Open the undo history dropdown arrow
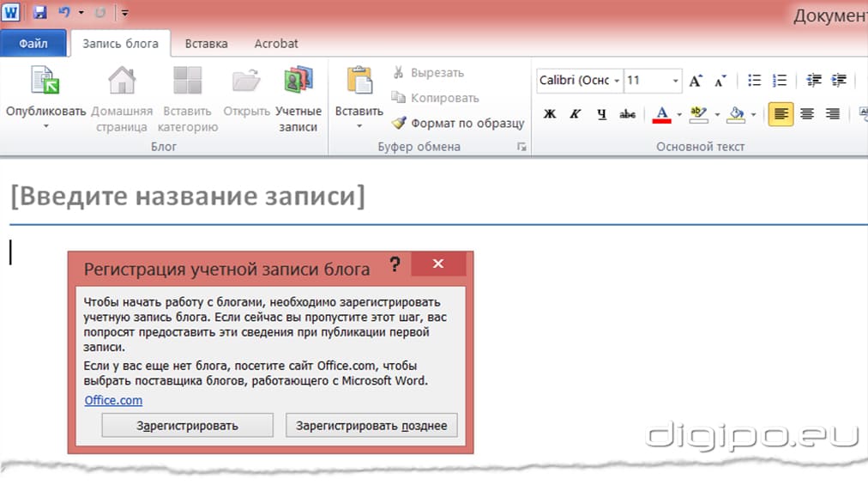Viewport: 868px width, 485px height. tap(81, 12)
